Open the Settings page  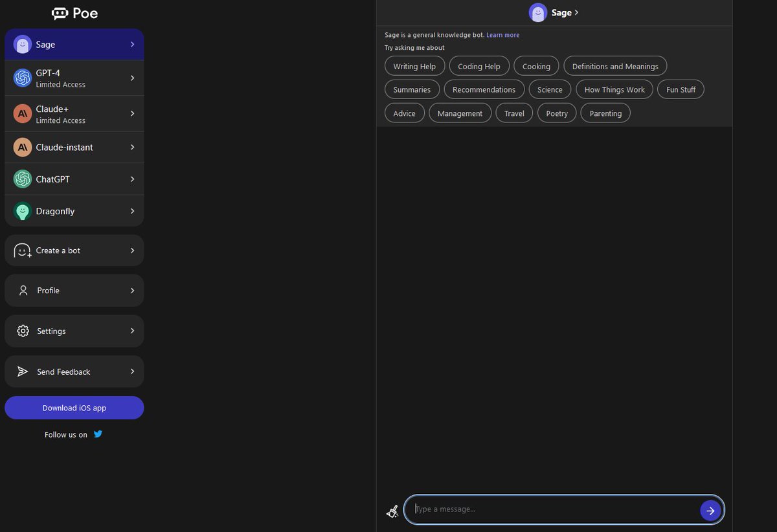click(74, 331)
